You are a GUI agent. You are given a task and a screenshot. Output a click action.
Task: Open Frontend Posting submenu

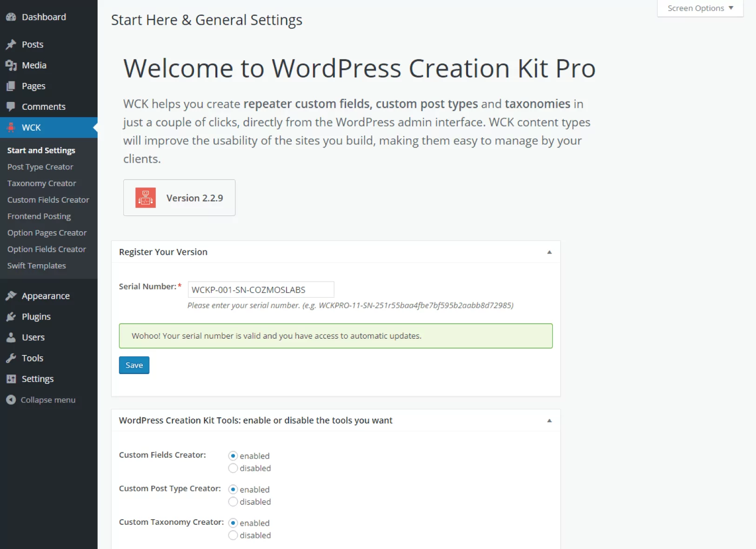tap(39, 216)
